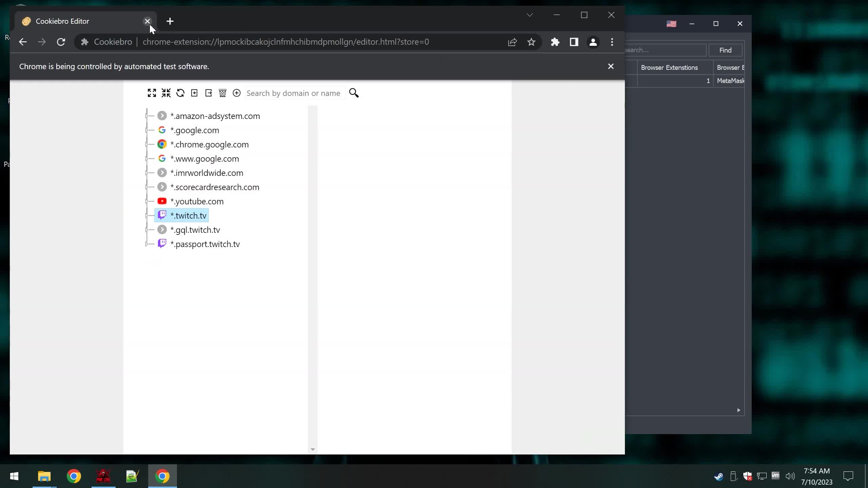Expand the *.amazon-adsystem.com tree node arrow
This screenshot has height=488, width=868.
click(x=147, y=116)
